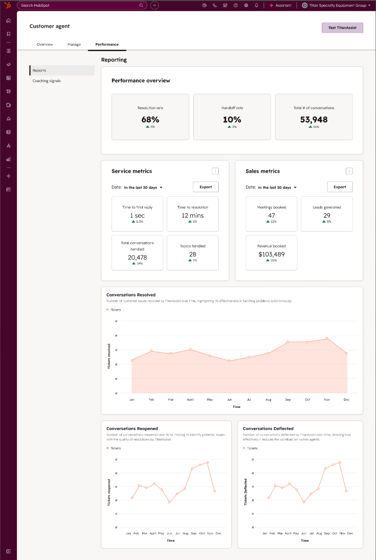Image resolution: width=376 pixels, height=560 pixels.
Task: Click the Total conversations handled 20,478 card
Action: point(137,252)
